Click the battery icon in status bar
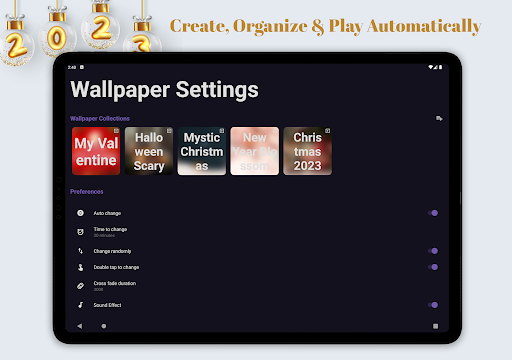 click(x=441, y=67)
